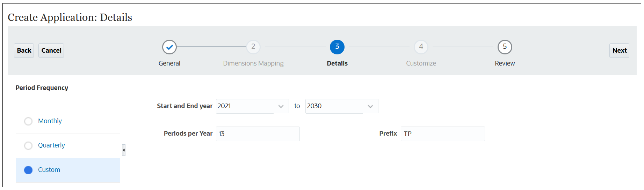
Task: Click the Periods per Year field
Action: pos(258,134)
